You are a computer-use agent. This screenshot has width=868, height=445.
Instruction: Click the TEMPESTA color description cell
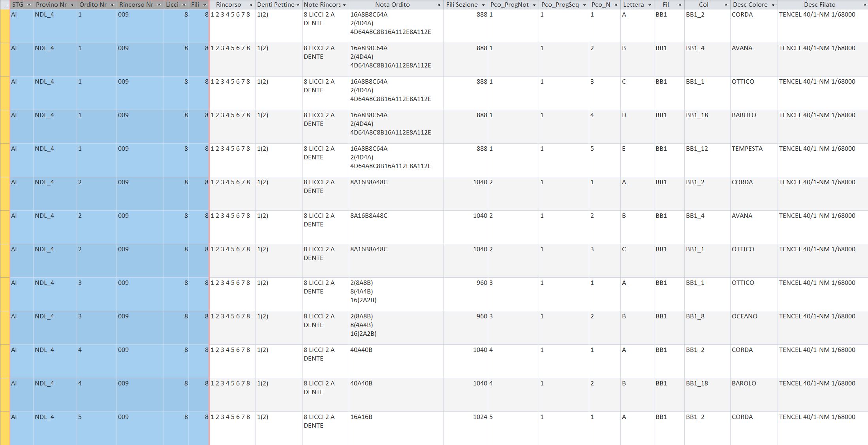(x=747, y=149)
